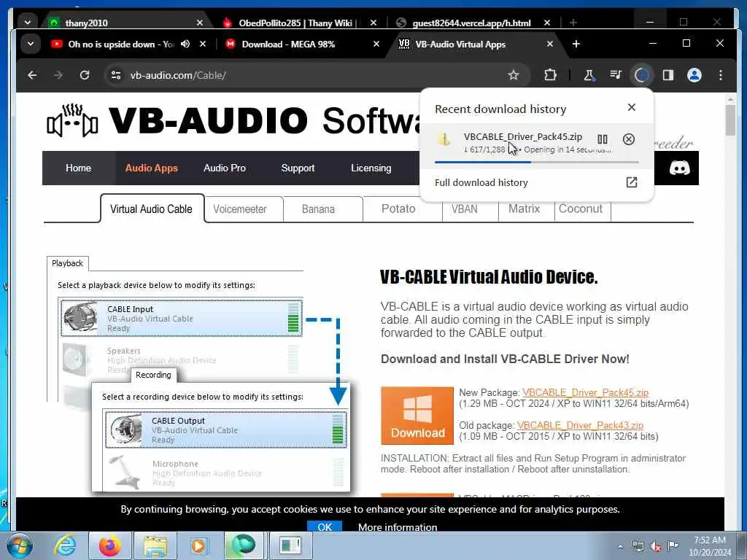747x560 pixels.
Task: Click the taskbar clock showing 7:52 AM
Action: [x=709, y=546]
